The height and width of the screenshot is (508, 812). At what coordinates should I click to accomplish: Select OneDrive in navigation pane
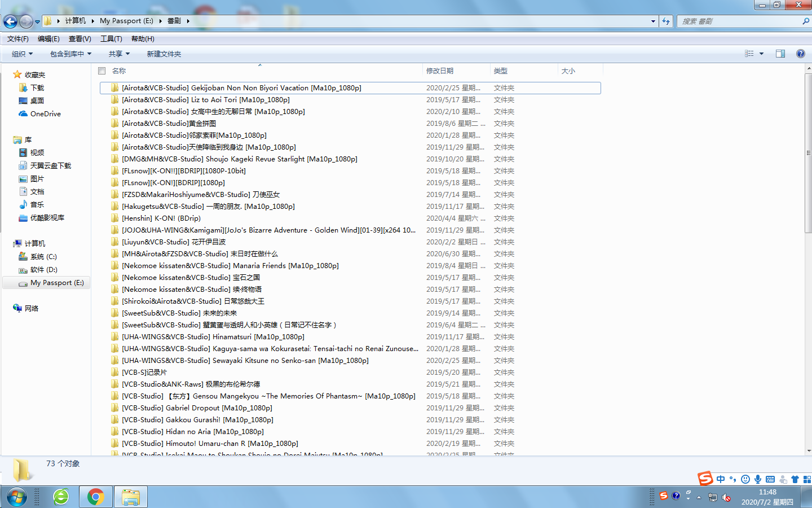tap(40, 114)
